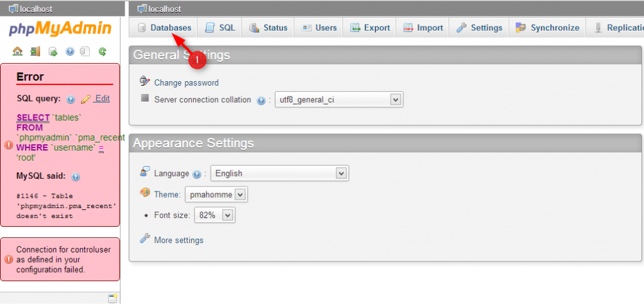
Task: Click the Import tab's icon
Action: click(408, 28)
